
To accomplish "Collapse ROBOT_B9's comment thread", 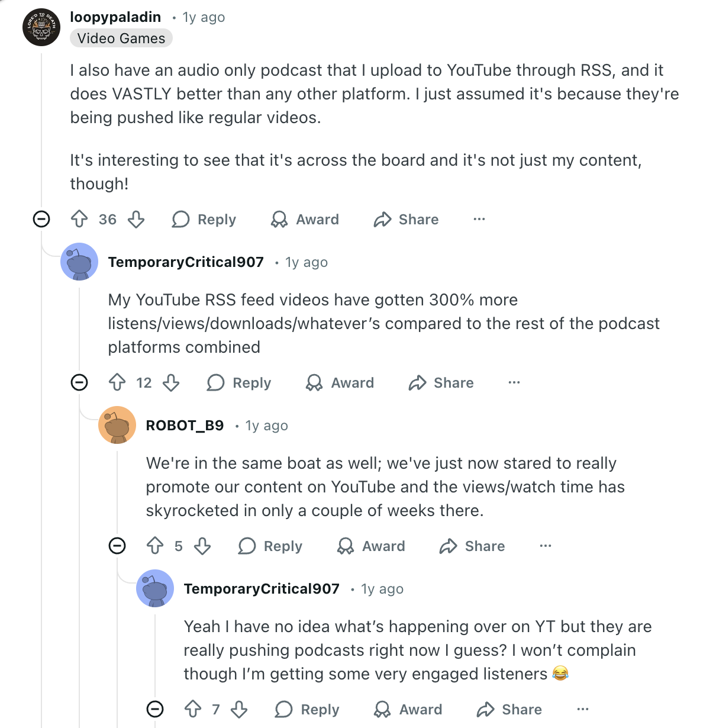I will pyautogui.click(x=117, y=546).
